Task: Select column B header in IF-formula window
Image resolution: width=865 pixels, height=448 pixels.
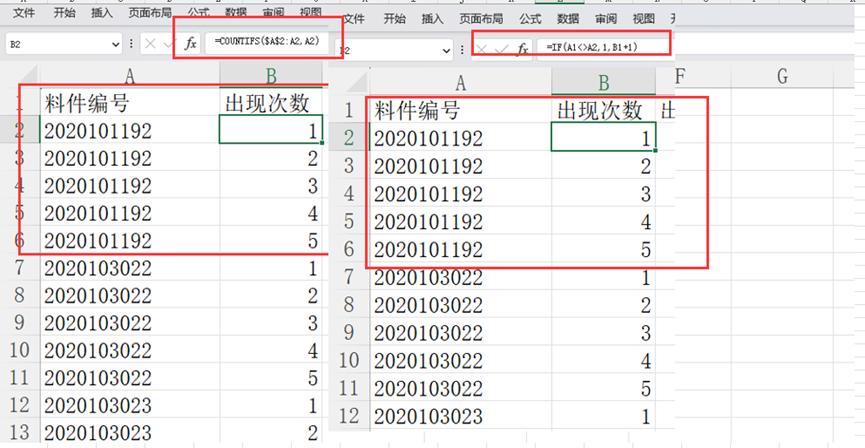Action: click(x=604, y=83)
